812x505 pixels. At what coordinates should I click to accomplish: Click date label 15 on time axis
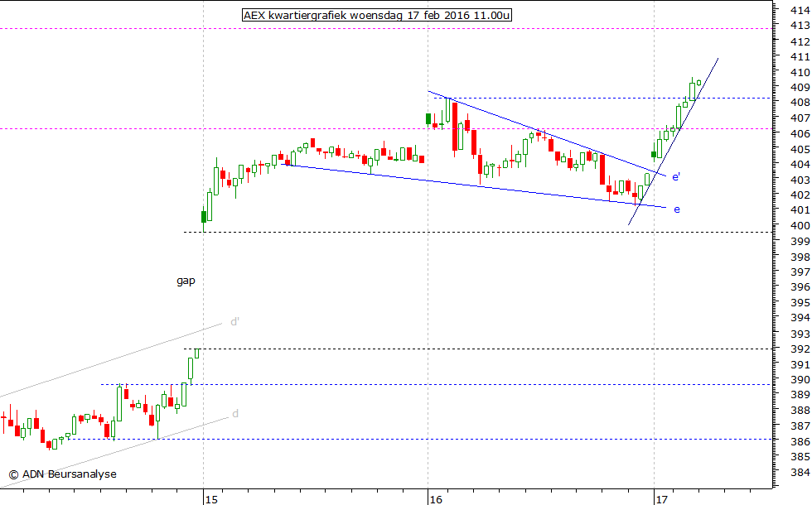(x=211, y=499)
